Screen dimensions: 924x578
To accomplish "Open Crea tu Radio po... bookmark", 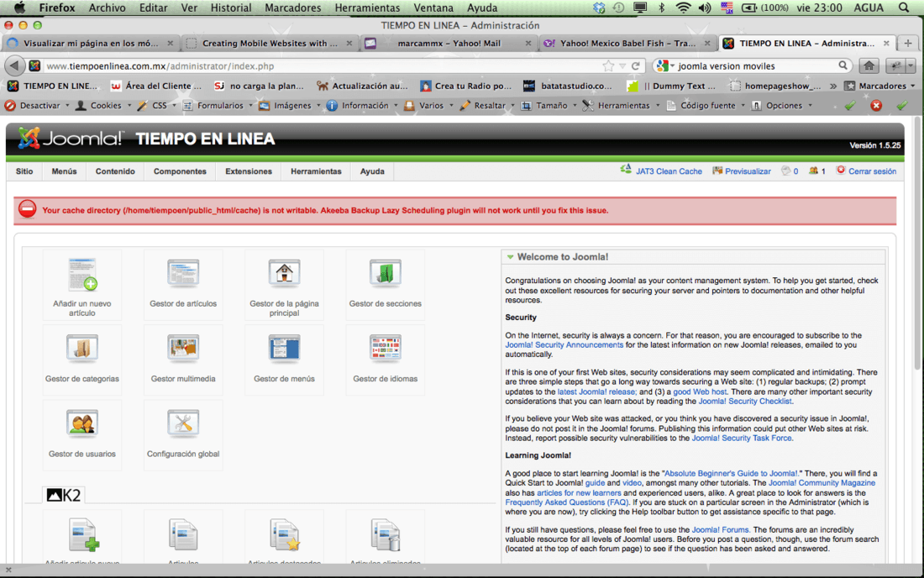I will (x=466, y=86).
